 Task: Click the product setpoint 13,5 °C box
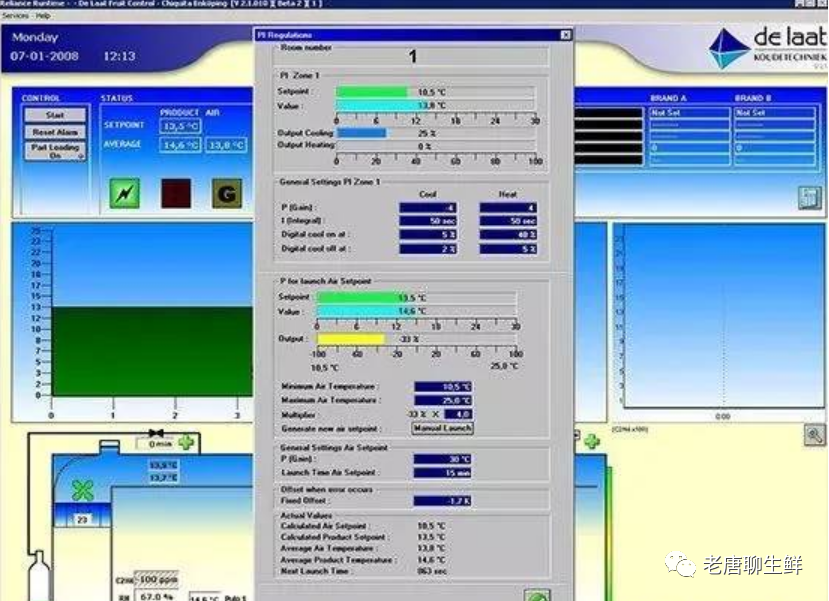(180, 126)
